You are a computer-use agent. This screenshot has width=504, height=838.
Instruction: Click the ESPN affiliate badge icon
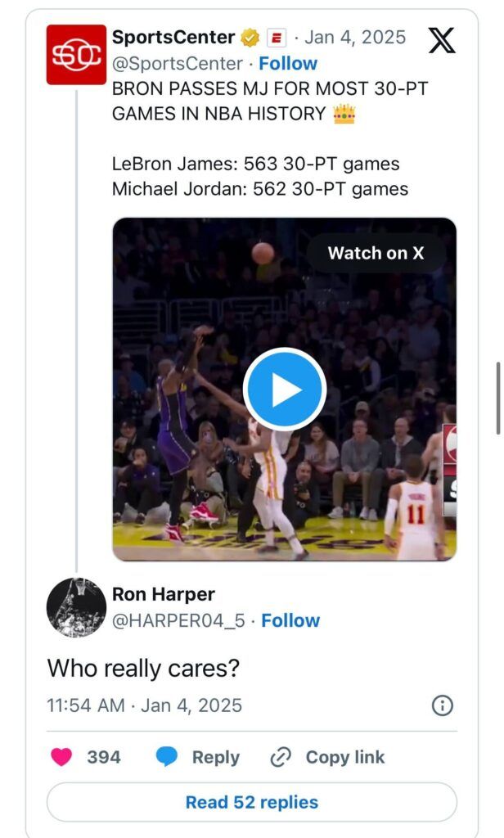pyautogui.click(x=277, y=38)
